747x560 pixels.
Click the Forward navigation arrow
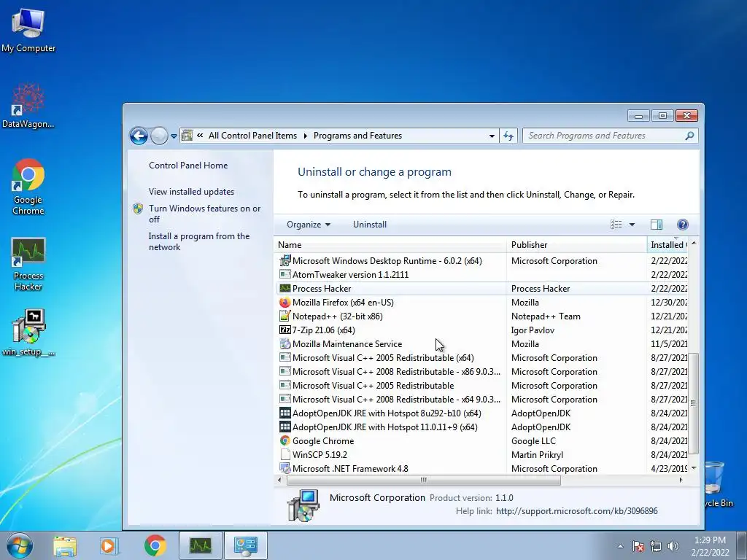159,136
